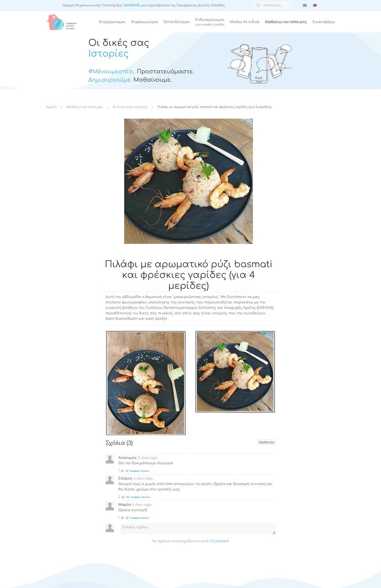Expand the Ενδυναμώνομαι navigation item
The width and height of the screenshot is (381, 588).
[210, 22]
